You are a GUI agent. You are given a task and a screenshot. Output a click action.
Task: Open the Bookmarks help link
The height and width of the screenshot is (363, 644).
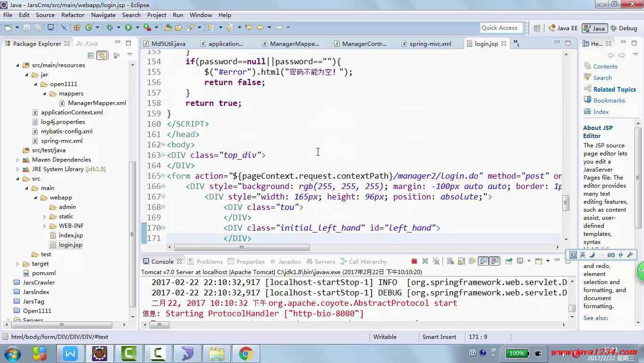[609, 100]
